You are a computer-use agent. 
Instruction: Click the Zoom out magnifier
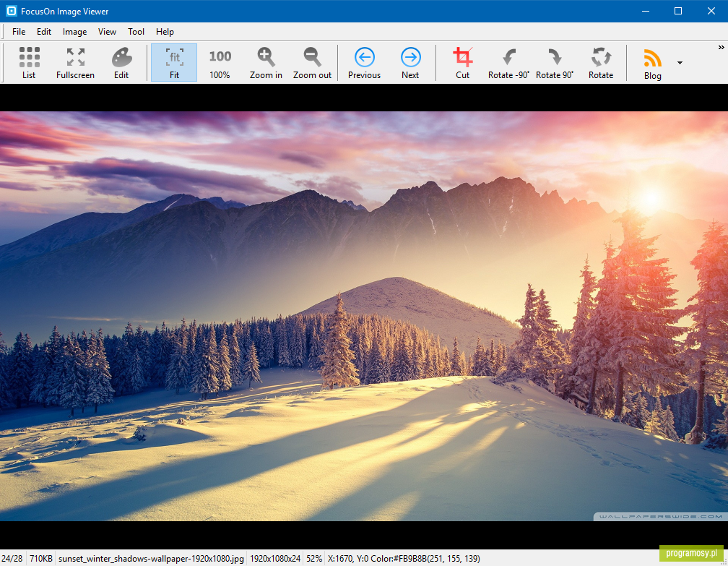click(x=313, y=63)
